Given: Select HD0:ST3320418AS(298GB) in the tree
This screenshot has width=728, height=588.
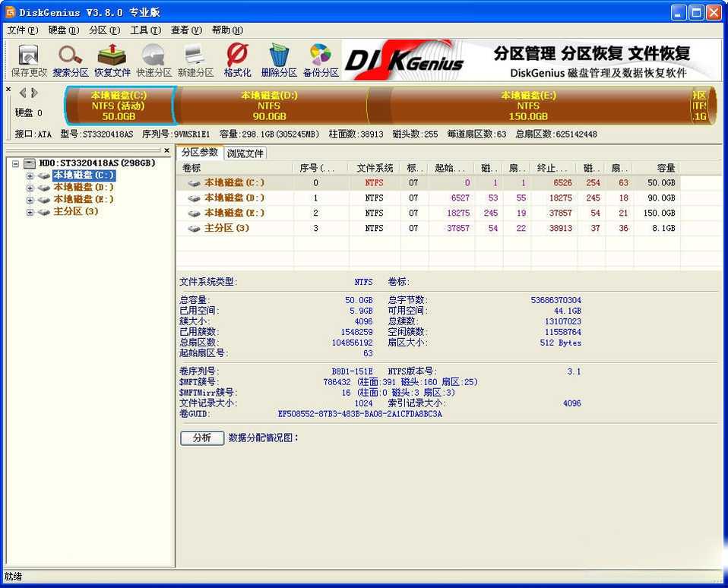Looking at the screenshot, I should pyautogui.click(x=97, y=163).
